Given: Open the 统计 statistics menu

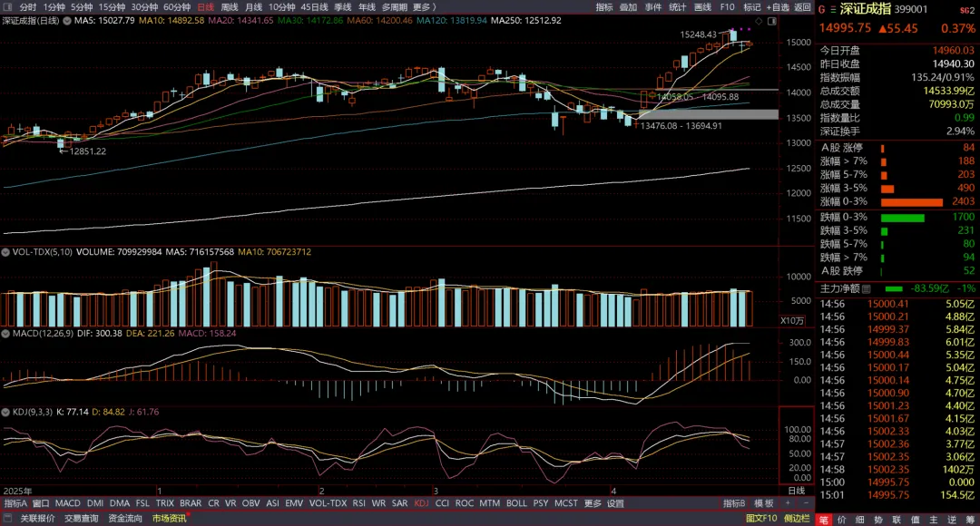Looking at the screenshot, I should tap(678, 7).
